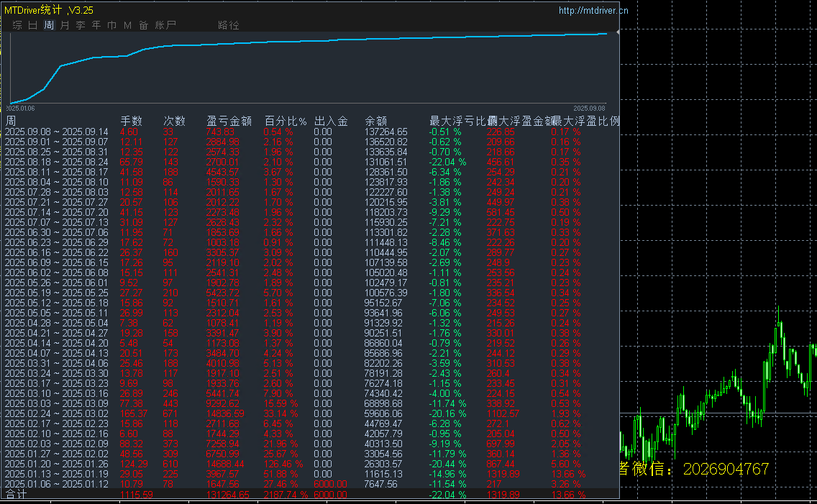Viewport: 817px width, 504px height.
Task: Click the 手数 column header
Action: 131,121
